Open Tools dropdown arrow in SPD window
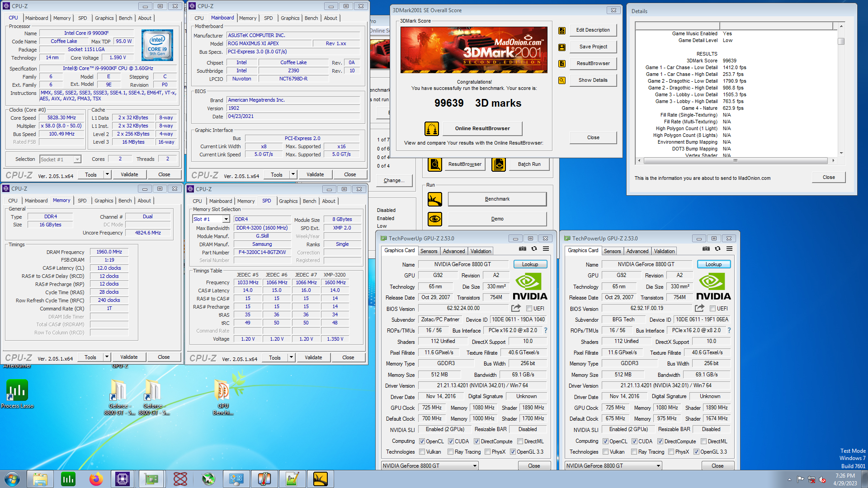The width and height of the screenshot is (868, 488). pos(291,357)
